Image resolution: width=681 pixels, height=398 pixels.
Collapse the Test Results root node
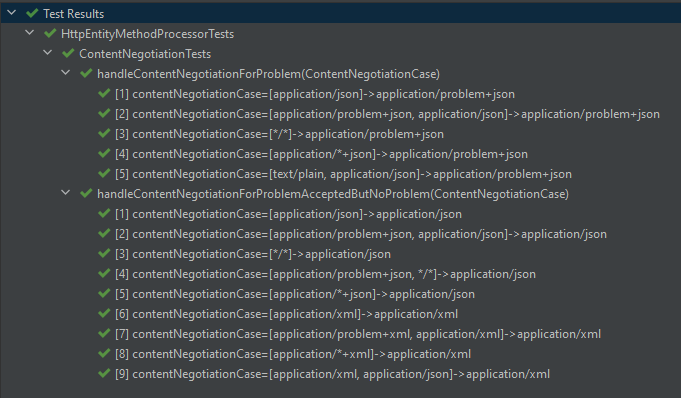click(12, 13)
